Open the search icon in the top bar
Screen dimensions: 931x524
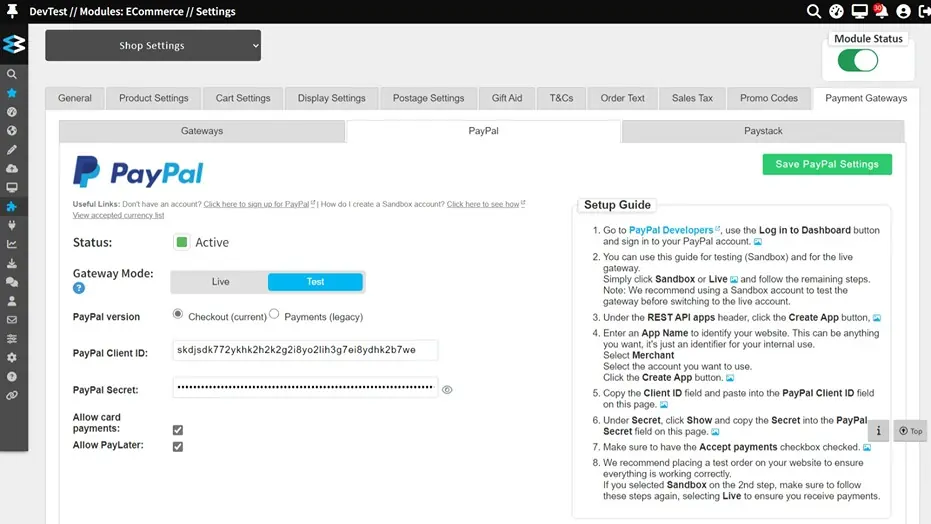point(813,11)
